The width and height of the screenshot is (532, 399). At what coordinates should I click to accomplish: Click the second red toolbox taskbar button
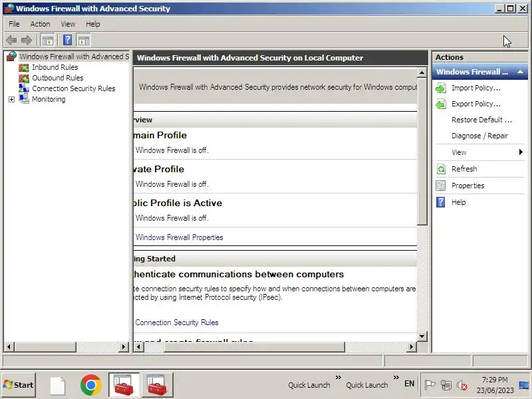(157, 385)
